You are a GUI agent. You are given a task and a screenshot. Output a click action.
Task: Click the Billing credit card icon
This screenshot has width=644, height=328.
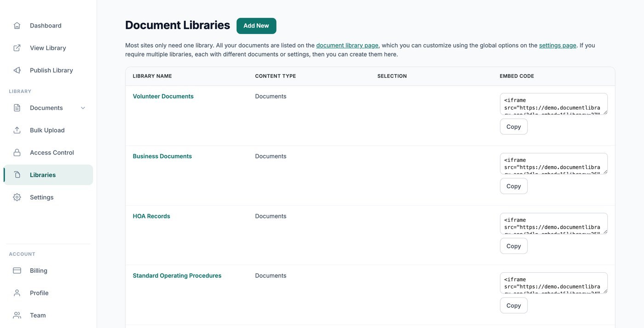pos(17,270)
